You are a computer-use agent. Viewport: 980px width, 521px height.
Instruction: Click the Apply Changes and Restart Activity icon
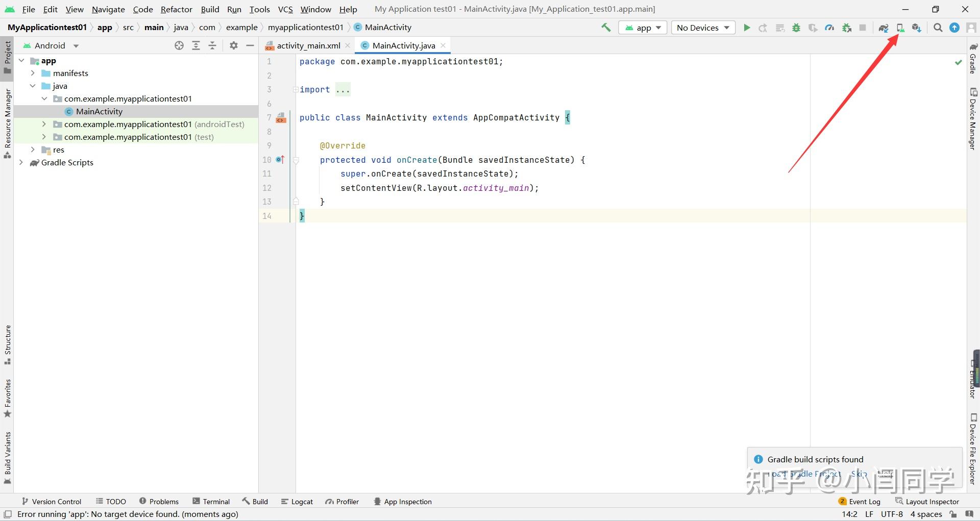click(x=763, y=28)
